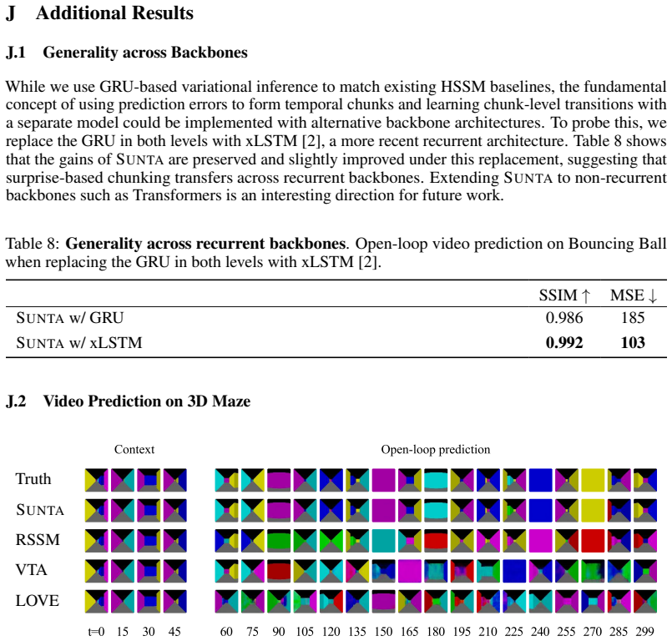Select the Truth row yellow frame at t=270

coord(593,480)
